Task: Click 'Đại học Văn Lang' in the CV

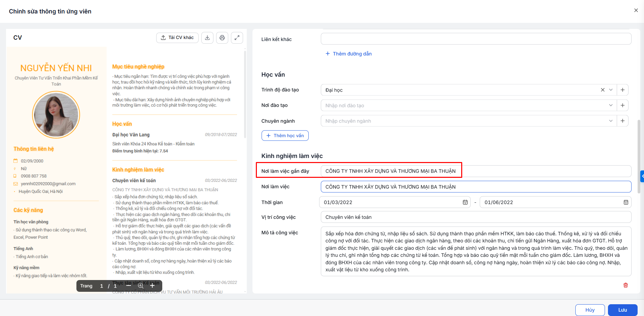Action: [131, 135]
